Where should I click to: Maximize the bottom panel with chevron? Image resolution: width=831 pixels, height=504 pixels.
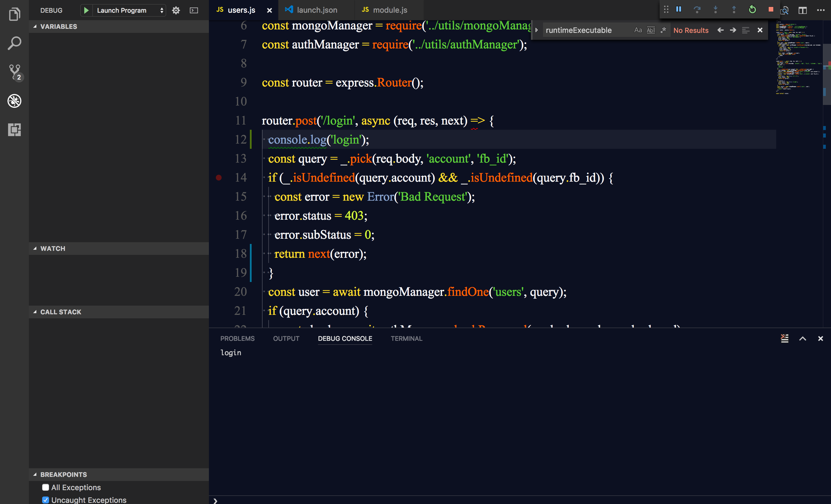click(803, 338)
